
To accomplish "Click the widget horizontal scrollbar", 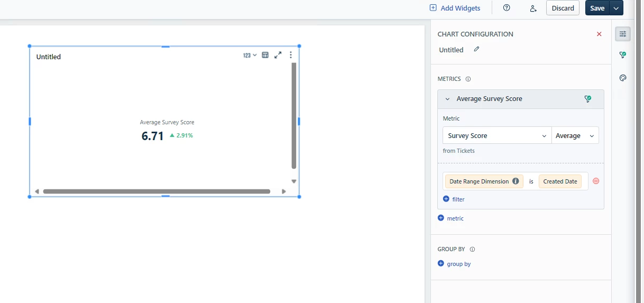I will tap(157, 191).
